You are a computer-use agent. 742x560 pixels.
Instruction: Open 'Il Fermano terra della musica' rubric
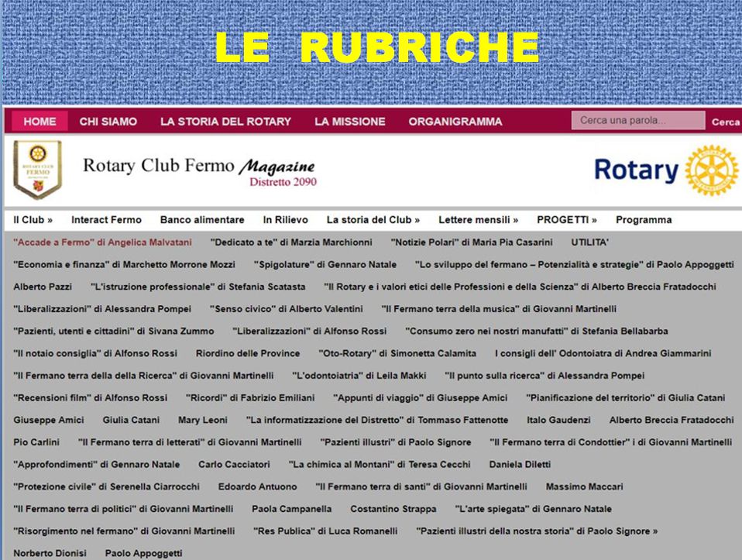[x=499, y=309]
